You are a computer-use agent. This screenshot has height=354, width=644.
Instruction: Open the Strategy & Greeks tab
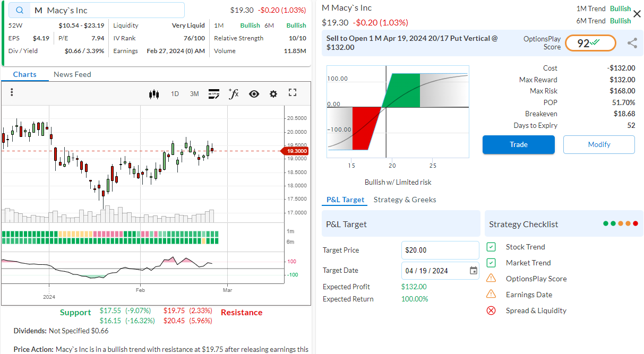pyautogui.click(x=405, y=200)
